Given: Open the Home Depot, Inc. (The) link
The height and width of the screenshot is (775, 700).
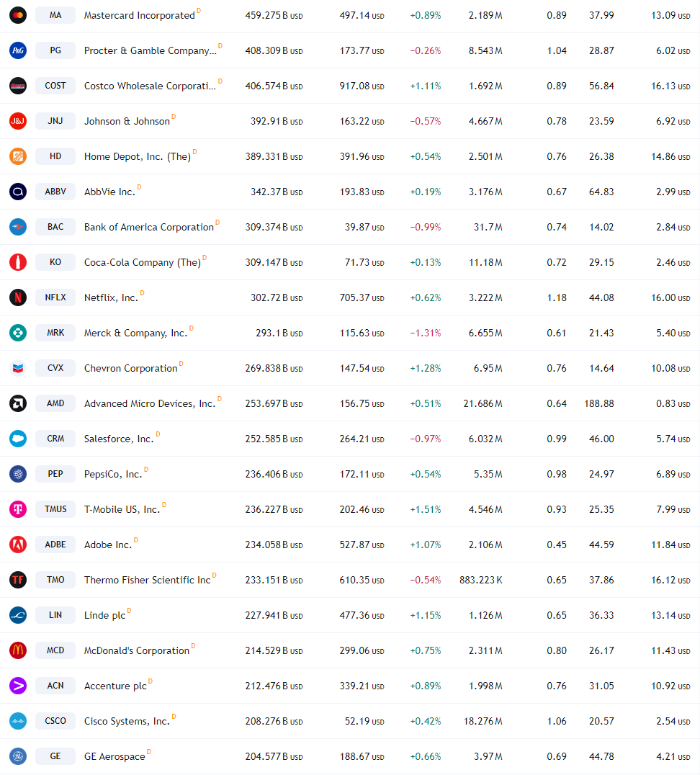Looking at the screenshot, I should (138, 157).
